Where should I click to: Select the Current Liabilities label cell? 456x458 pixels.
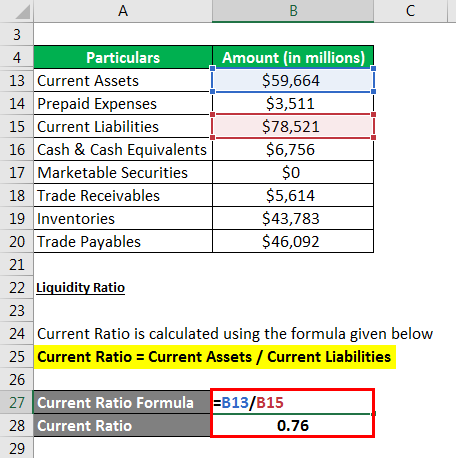[x=123, y=126]
